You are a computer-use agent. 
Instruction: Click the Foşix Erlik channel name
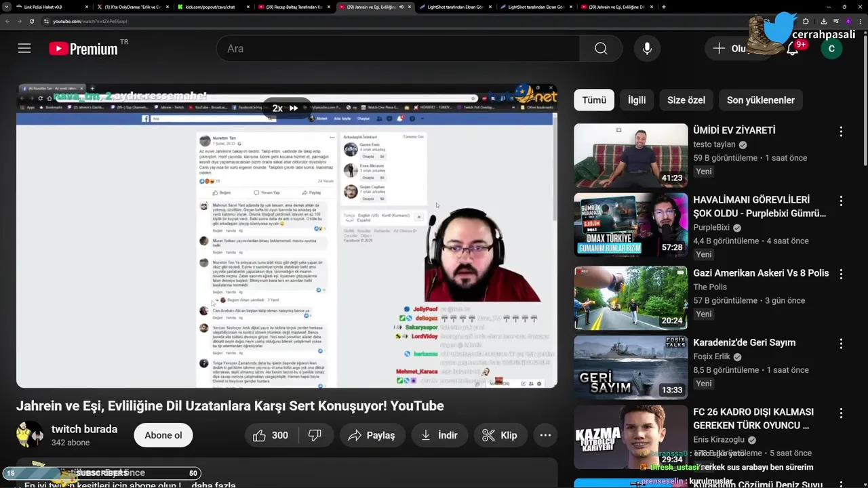coord(712,357)
